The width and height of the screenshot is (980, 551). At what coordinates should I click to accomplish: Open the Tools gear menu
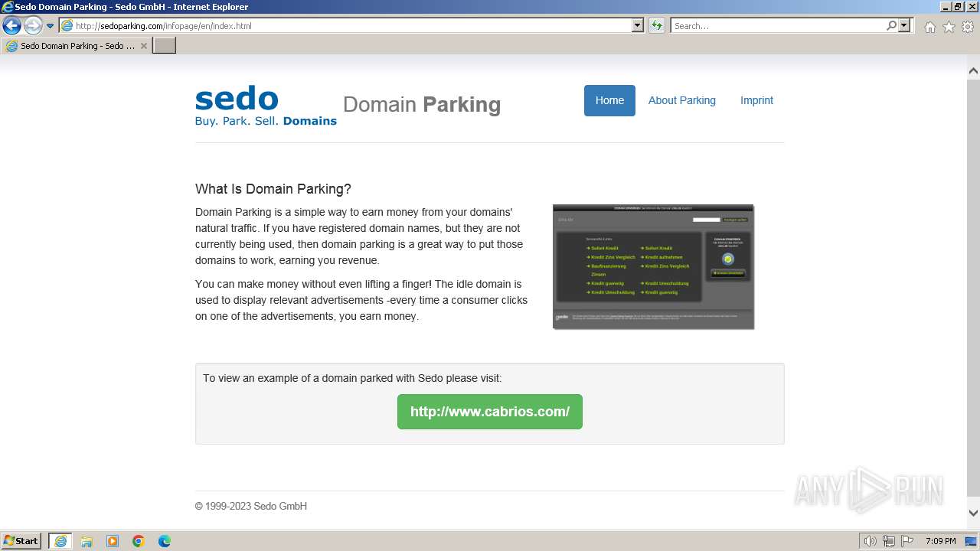click(968, 27)
